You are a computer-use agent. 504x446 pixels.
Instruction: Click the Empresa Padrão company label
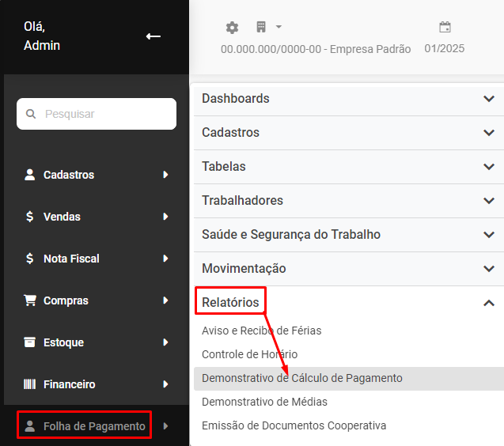316,49
